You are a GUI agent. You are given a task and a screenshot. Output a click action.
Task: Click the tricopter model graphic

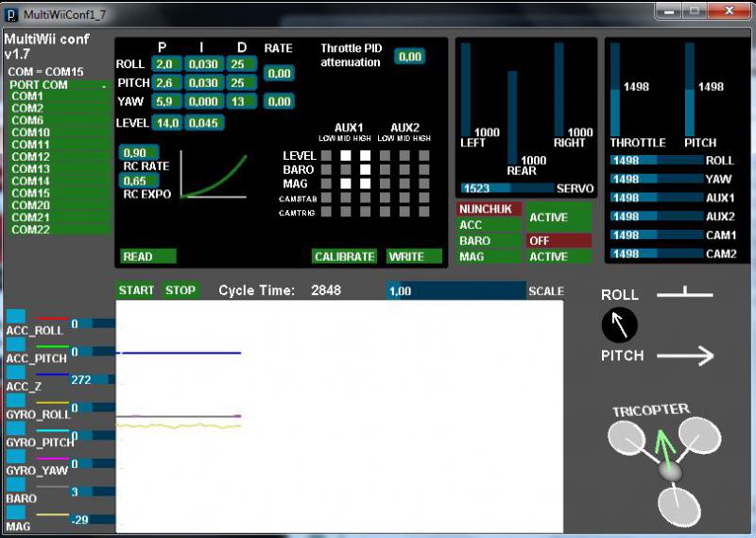pos(664,471)
